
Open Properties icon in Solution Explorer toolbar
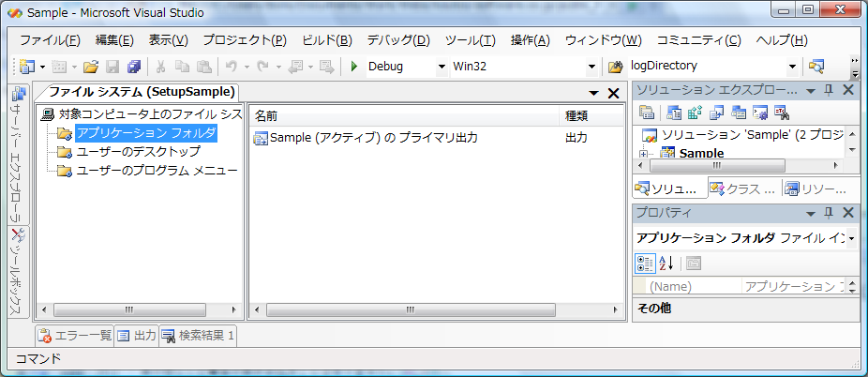tap(646, 113)
